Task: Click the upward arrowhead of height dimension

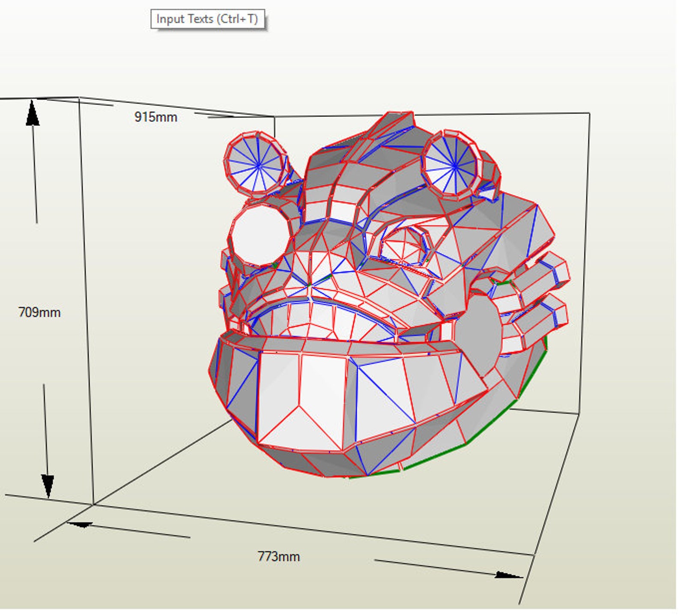Action: coord(33,113)
